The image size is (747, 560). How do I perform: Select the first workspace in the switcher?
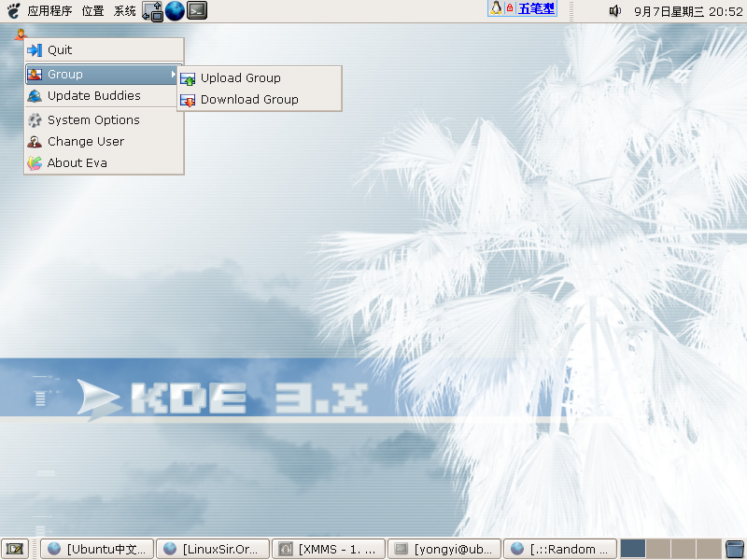point(633,549)
